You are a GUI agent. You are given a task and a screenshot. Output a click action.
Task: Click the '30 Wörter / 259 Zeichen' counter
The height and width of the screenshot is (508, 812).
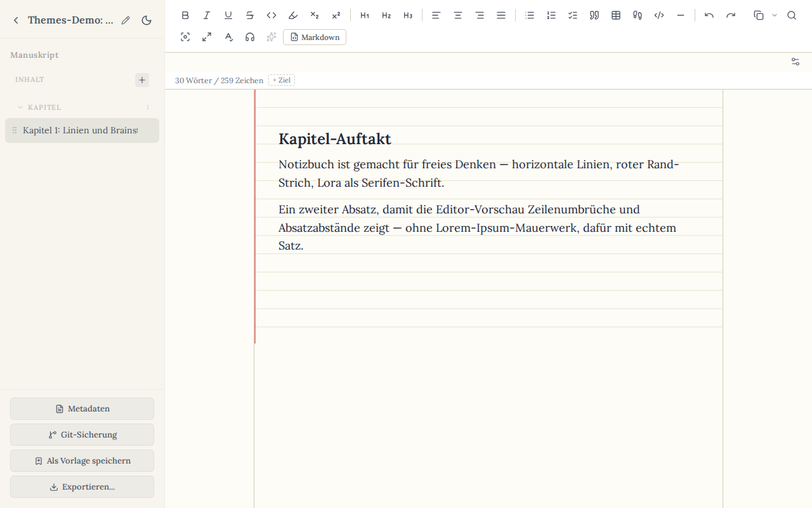(x=219, y=81)
